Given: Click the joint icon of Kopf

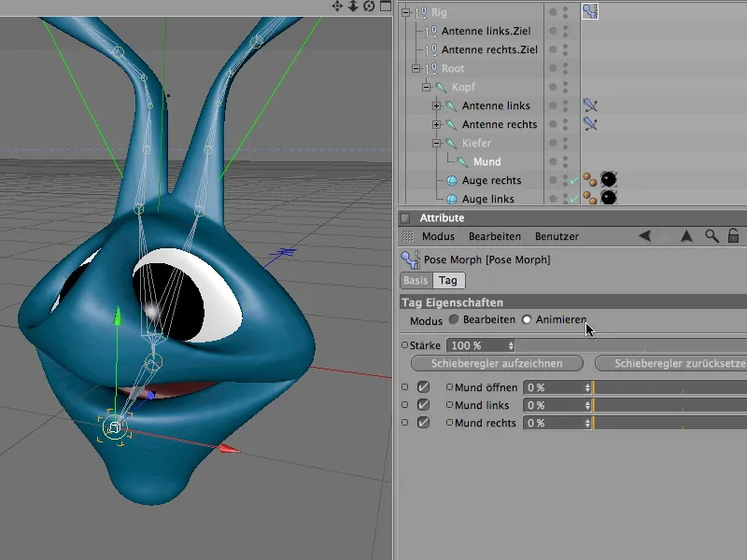Looking at the screenshot, I should click(x=441, y=87).
